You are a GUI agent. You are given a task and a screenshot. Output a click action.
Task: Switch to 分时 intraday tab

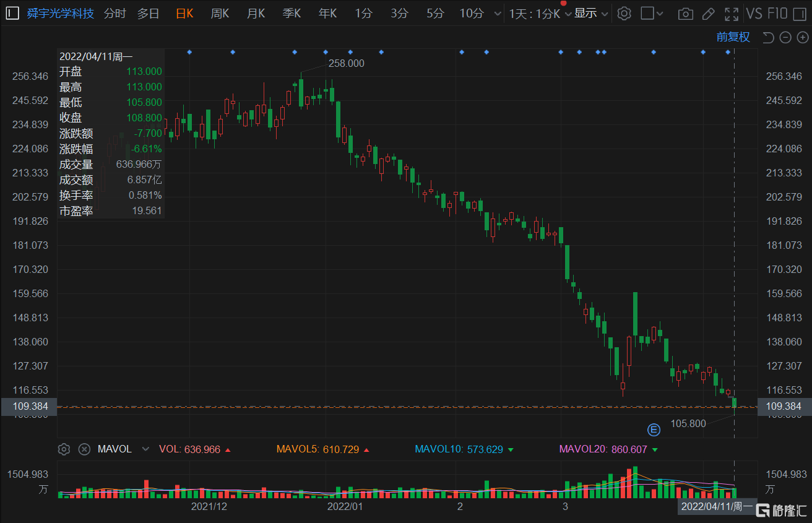(115, 13)
